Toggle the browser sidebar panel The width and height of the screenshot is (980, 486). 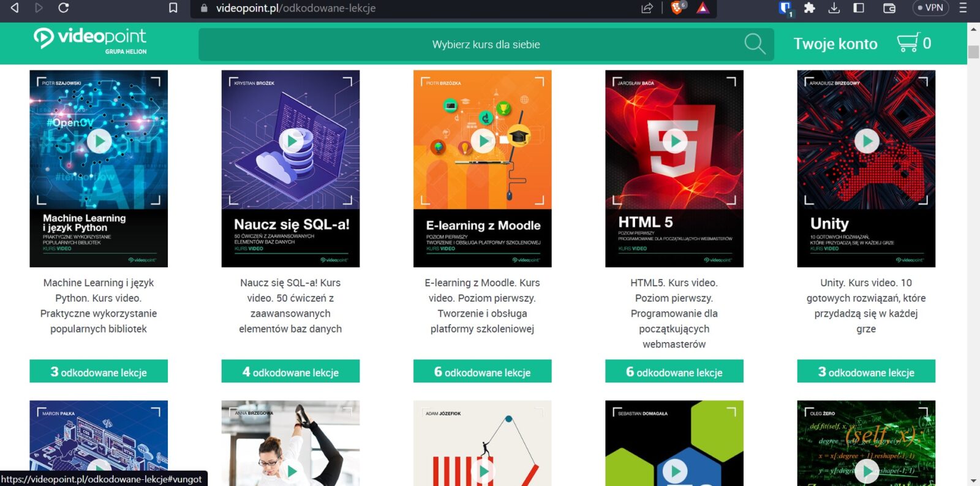[x=859, y=8]
